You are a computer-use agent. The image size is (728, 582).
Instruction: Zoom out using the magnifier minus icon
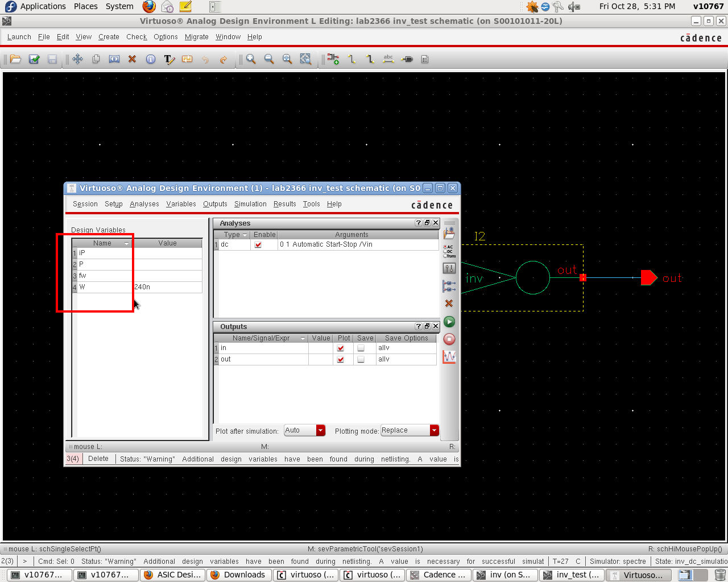click(269, 59)
